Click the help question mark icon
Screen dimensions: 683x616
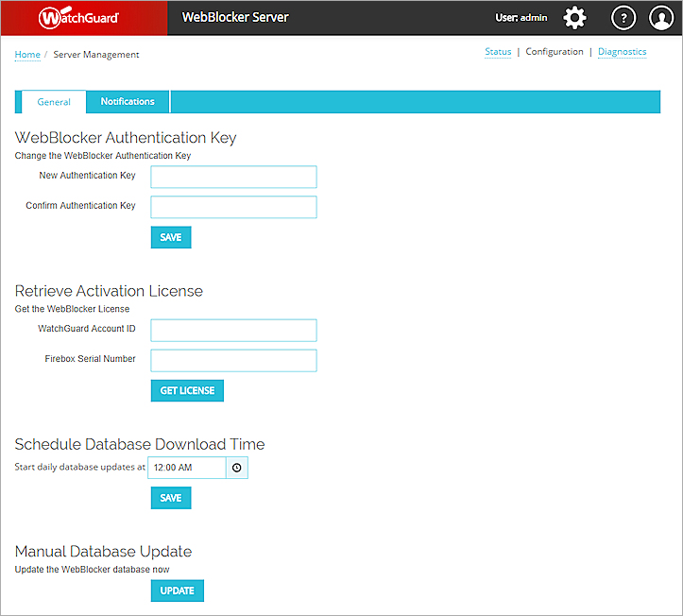tap(623, 18)
